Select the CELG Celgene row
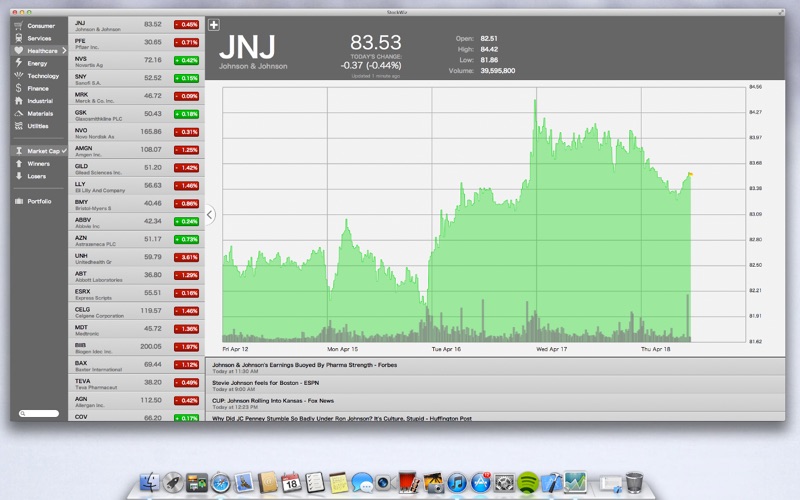800x500 pixels. [x=136, y=311]
